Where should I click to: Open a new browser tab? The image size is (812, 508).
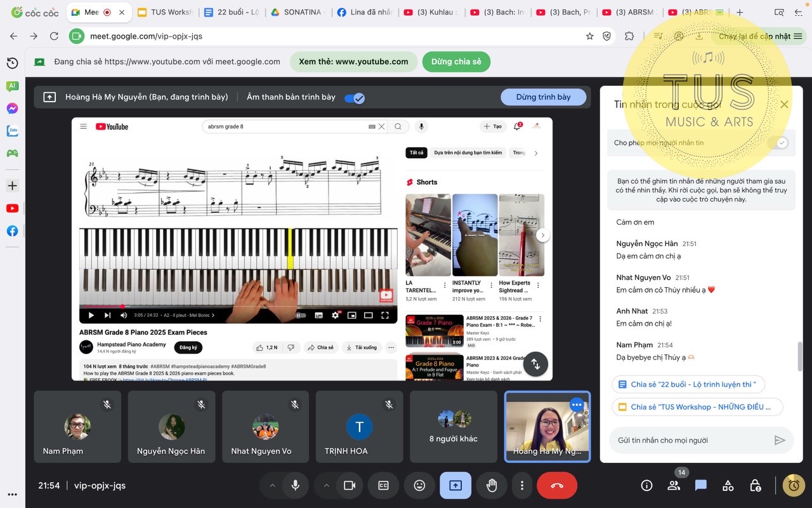740,12
